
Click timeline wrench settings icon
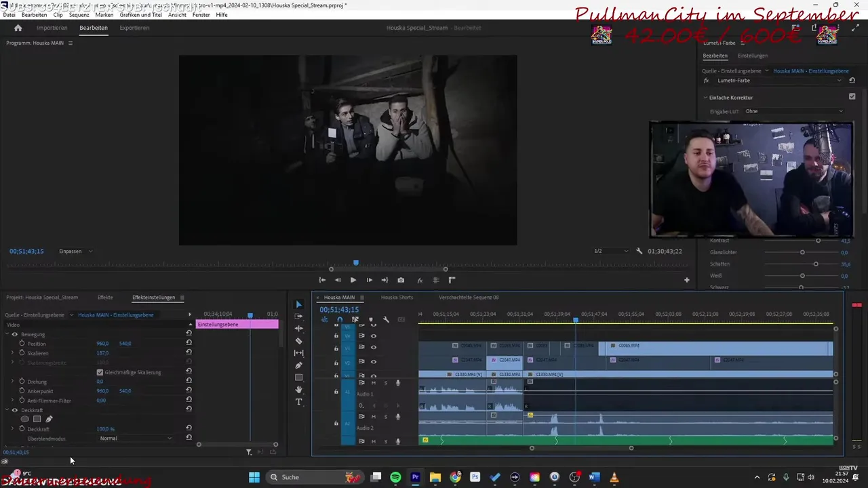tap(386, 320)
